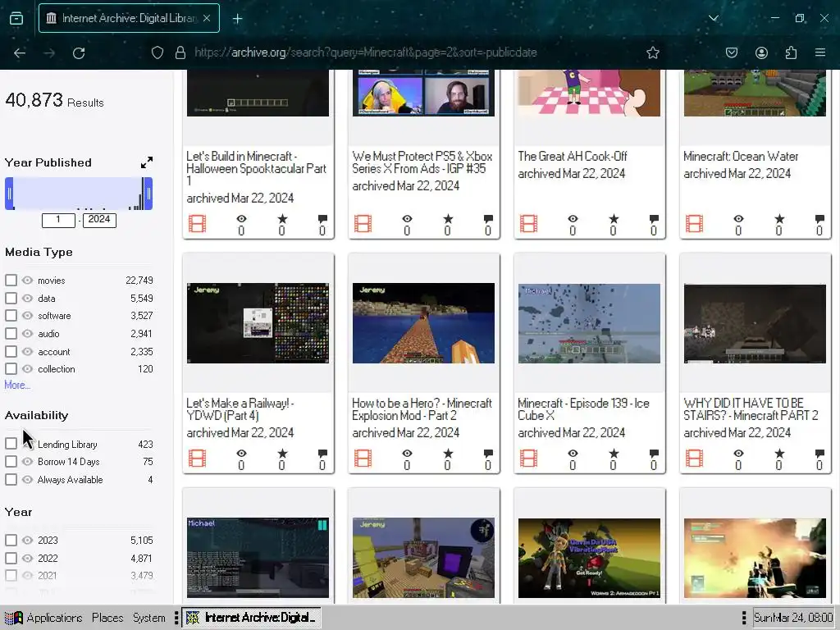Open the list all tabs dropdown arrow

pos(713,18)
